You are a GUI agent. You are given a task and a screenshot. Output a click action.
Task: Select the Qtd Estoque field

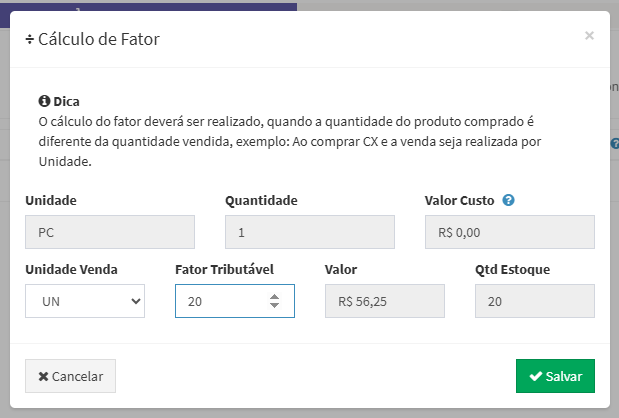click(535, 301)
